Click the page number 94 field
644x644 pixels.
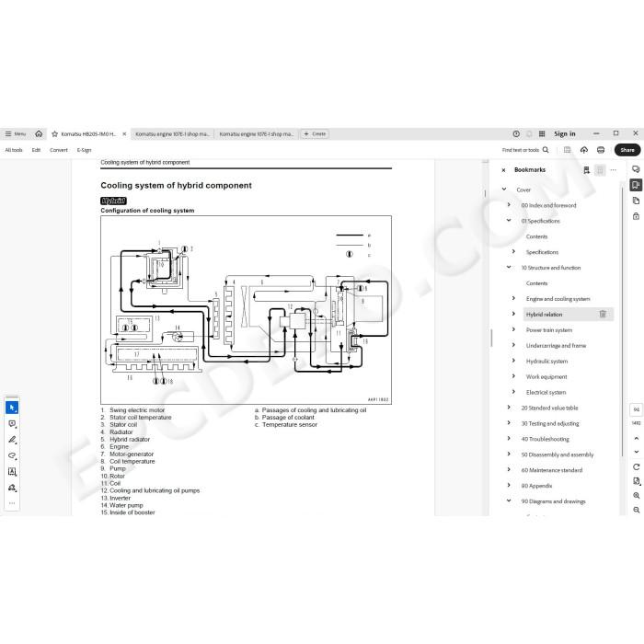click(x=637, y=409)
